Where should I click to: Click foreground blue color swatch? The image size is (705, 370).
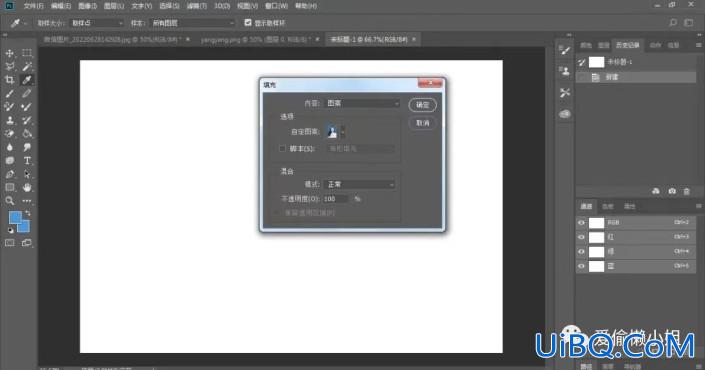15,218
